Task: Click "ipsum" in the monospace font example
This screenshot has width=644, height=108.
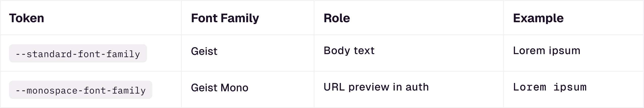Action: [570, 88]
